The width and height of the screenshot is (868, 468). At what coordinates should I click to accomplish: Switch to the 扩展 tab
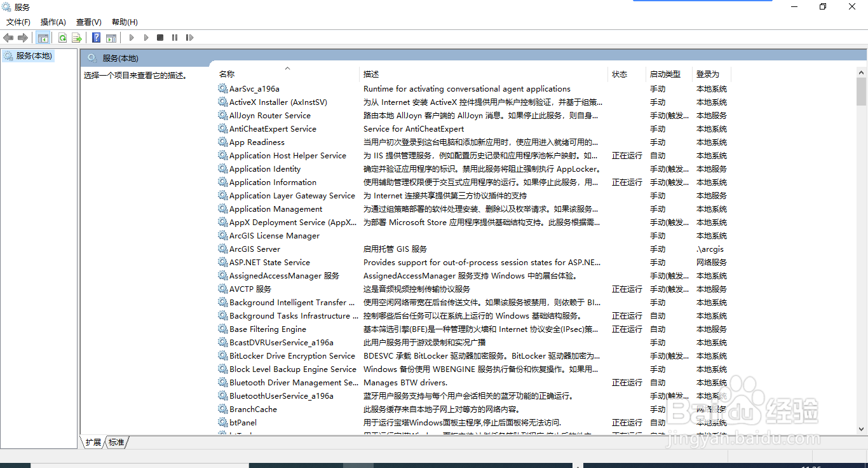point(93,443)
